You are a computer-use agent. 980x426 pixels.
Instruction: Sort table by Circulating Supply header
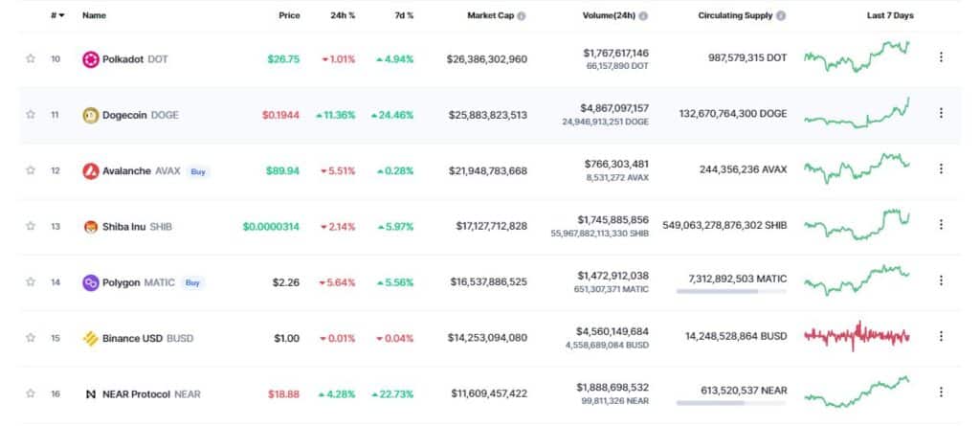click(x=735, y=15)
